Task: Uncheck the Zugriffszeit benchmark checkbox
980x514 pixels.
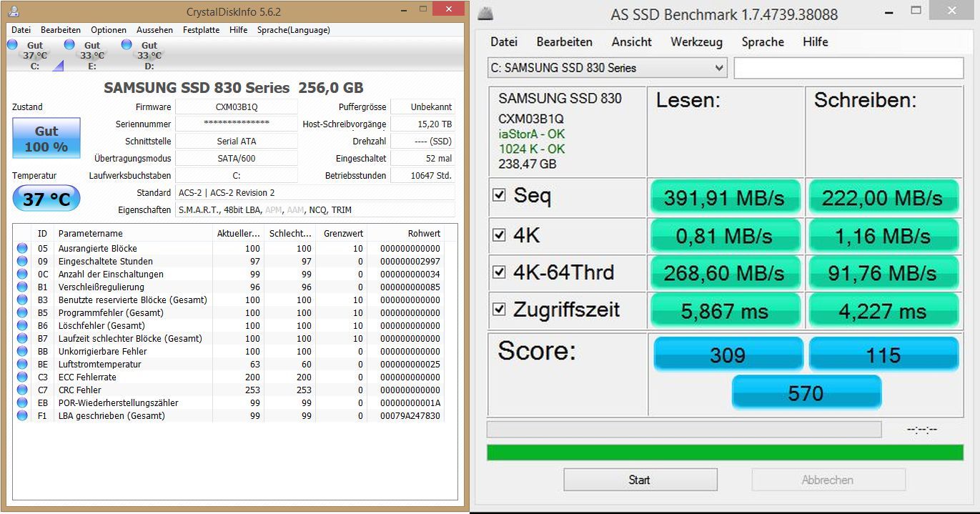Action: tap(499, 310)
